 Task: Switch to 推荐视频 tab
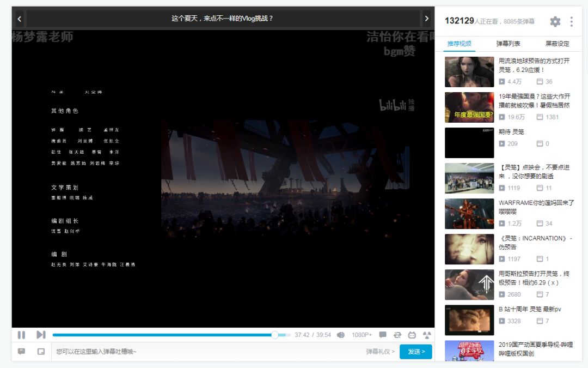(460, 44)
